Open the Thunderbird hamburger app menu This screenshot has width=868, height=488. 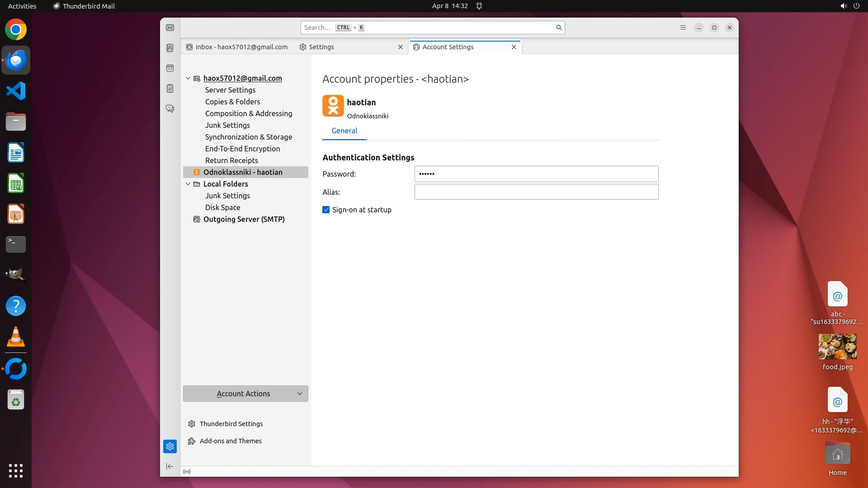[683, 28]
